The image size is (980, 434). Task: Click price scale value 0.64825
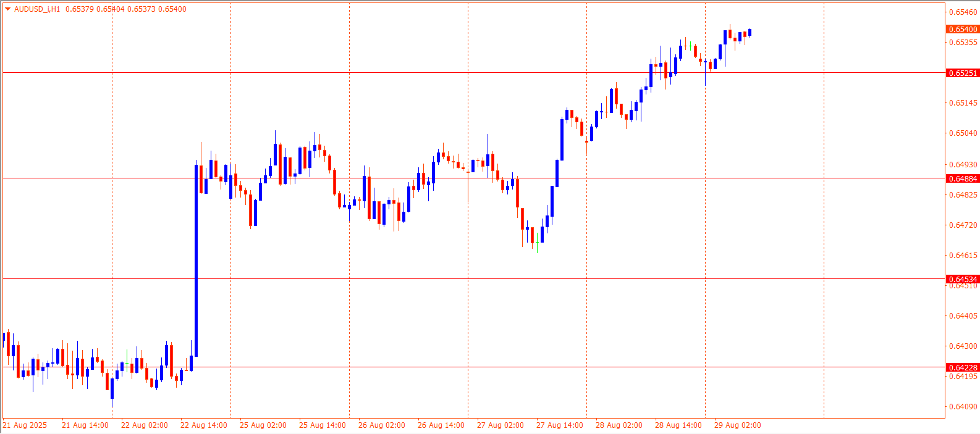coord(963,195)
